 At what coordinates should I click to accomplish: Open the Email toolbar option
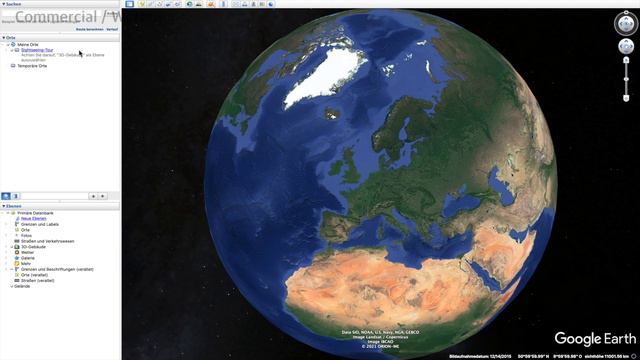click(x=236, y=4)
